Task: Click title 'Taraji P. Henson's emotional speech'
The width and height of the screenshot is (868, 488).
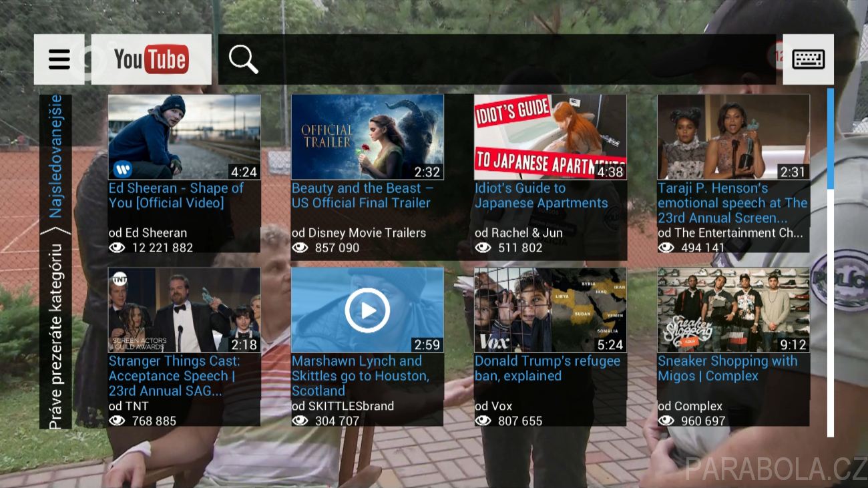Action: point(732,203)
